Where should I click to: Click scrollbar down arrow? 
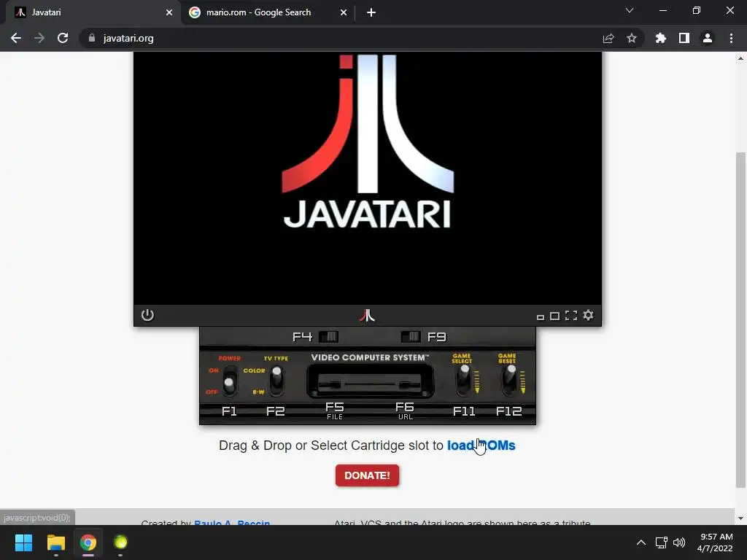740,518
